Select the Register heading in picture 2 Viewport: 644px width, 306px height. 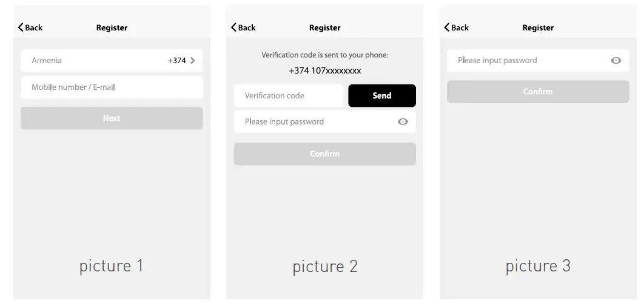(x=324, y=27)
